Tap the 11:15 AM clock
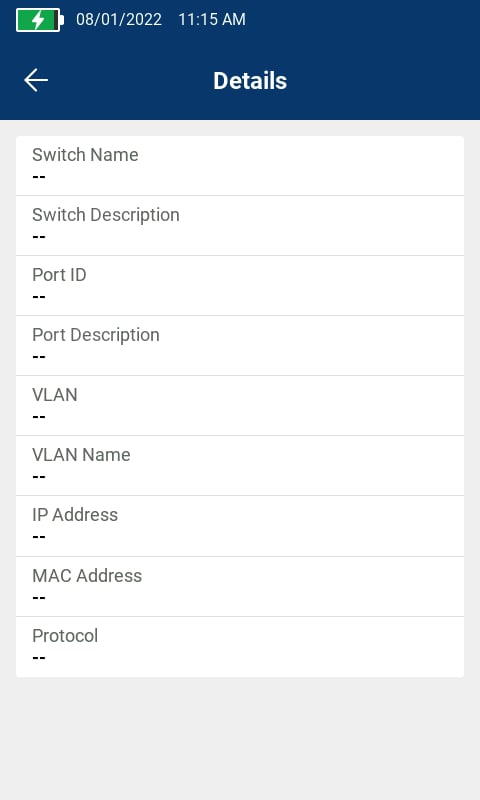Screen dimensions: 480x800 tap(212, 19)
